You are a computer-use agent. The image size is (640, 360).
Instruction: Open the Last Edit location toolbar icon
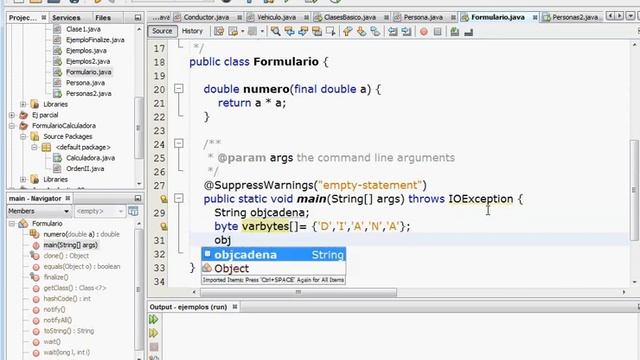point(219,31)
